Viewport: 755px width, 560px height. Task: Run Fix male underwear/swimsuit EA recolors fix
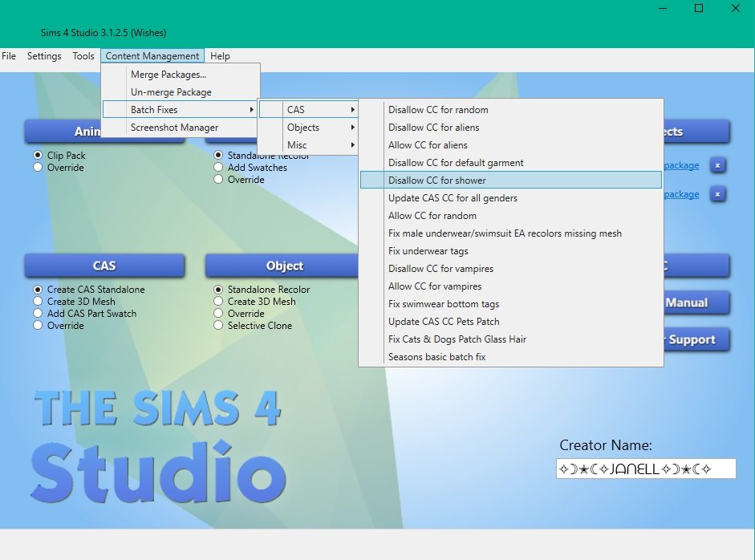(511, 233)
